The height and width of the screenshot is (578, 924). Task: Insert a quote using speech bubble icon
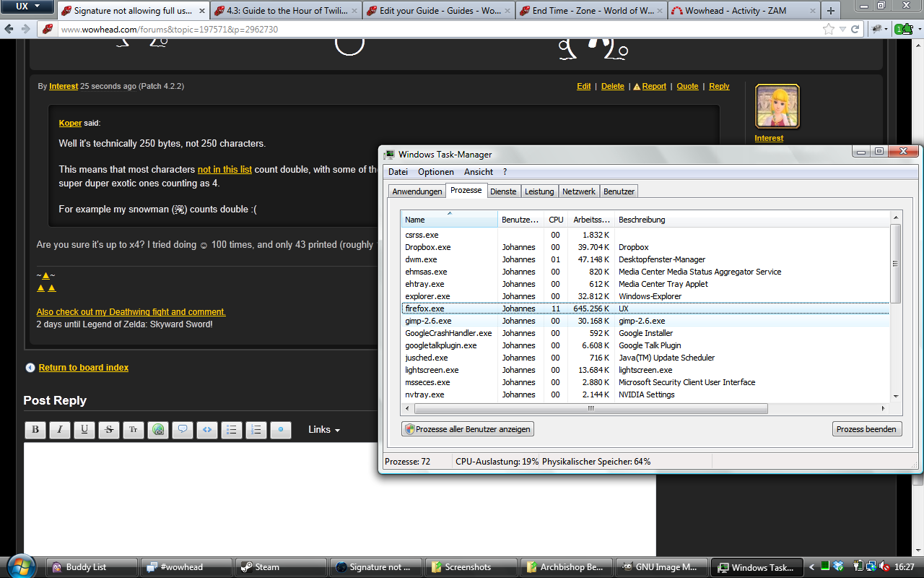183,430
